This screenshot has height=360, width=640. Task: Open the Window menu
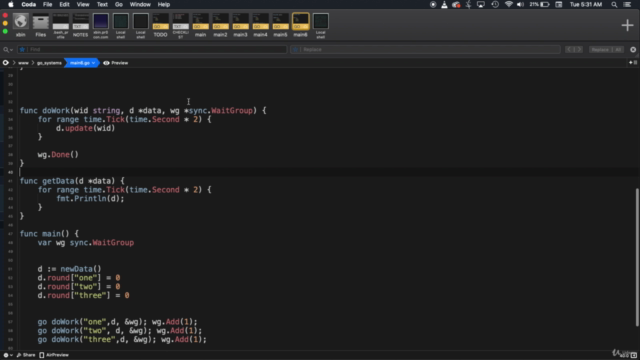(140, 4)
